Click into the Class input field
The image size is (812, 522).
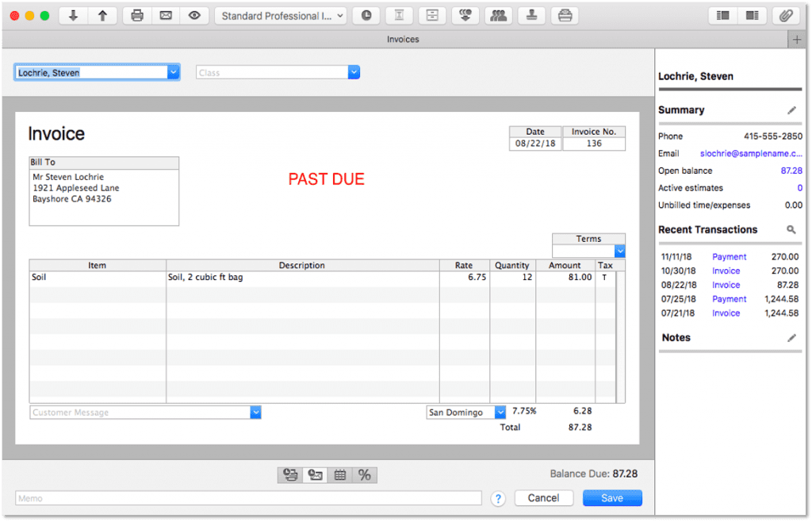tap(272, 72)
